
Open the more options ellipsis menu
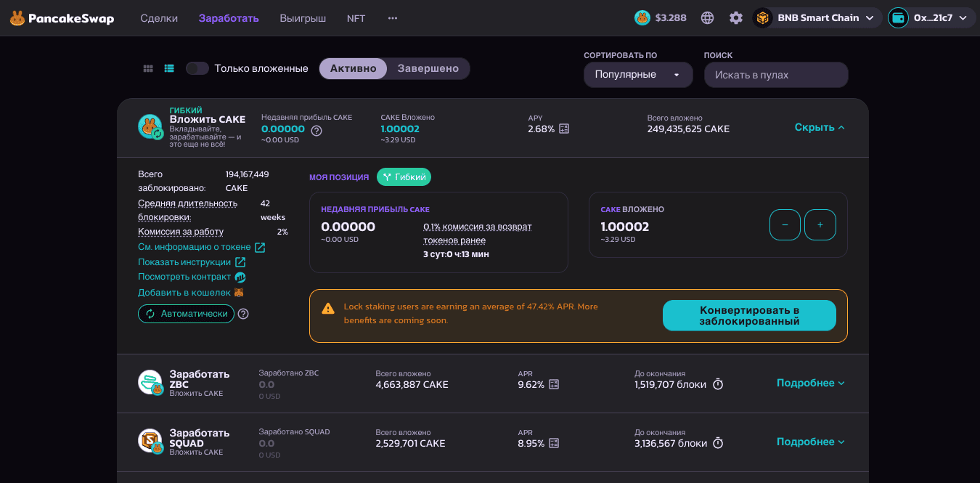393,18
